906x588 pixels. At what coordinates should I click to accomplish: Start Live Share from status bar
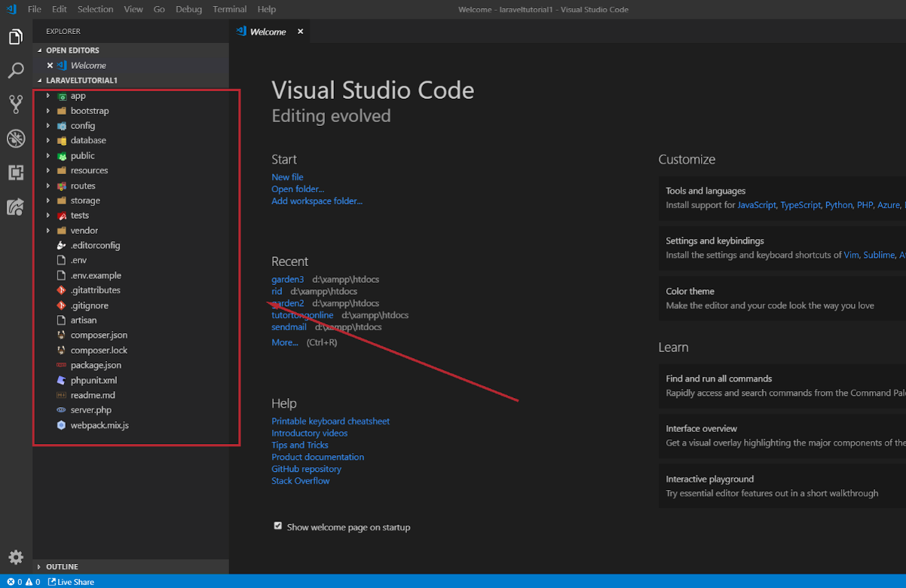click(x=71, y=582)
